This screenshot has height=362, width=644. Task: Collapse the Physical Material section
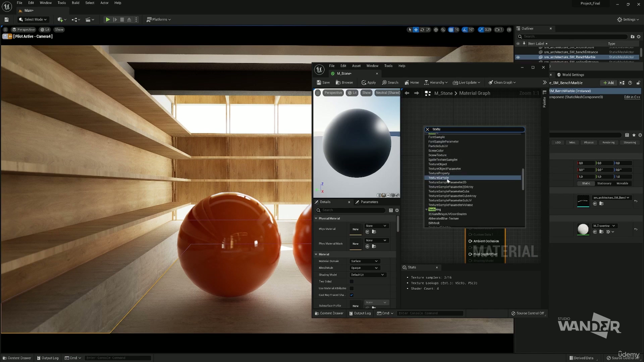[x=316, y=219]
